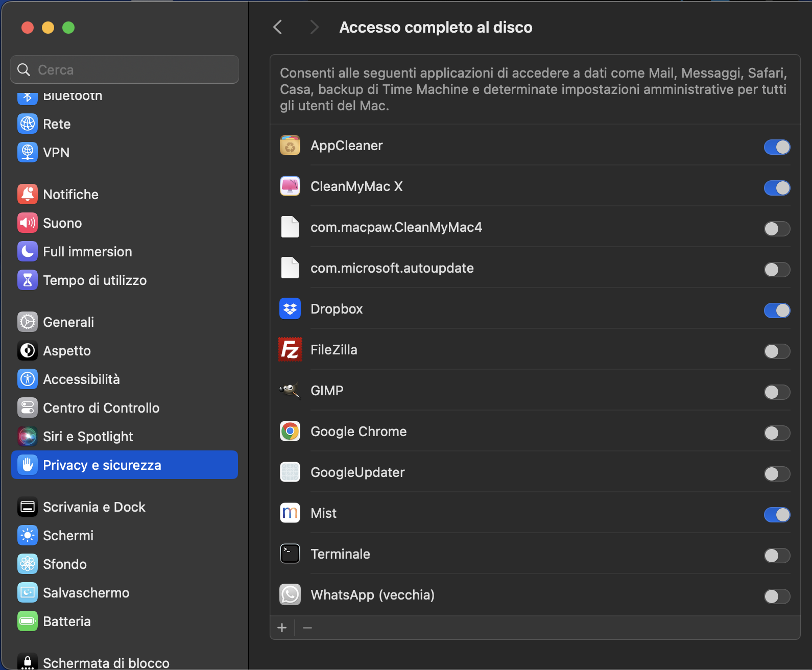Click the GIMP app icon
Viewport: 812px width, 670px height.
(x=290, y=391)
